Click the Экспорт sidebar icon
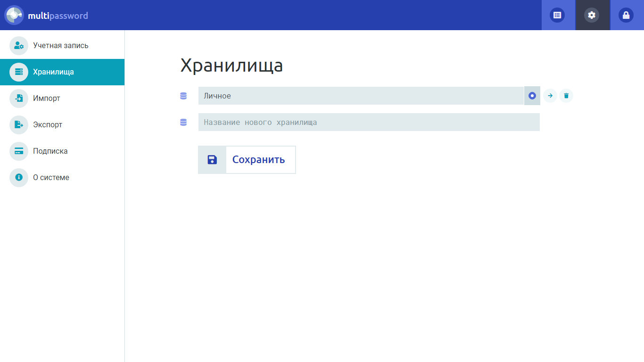Image resolution: width=644 pixels, height=362 pixels. tap(19, 125)
